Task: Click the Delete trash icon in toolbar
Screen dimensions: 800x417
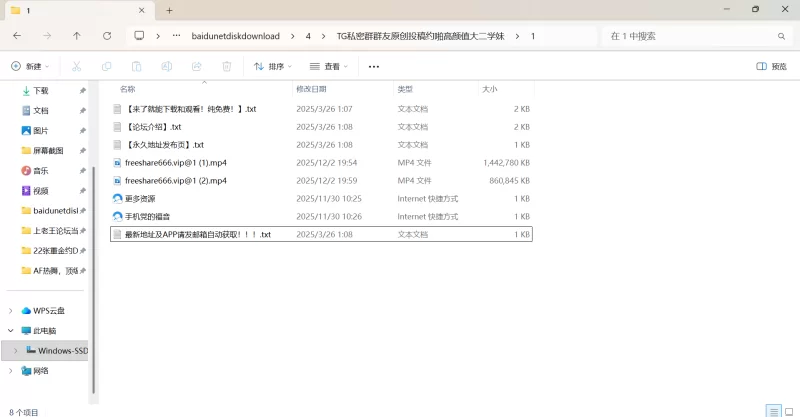Action: pos(227,67)
